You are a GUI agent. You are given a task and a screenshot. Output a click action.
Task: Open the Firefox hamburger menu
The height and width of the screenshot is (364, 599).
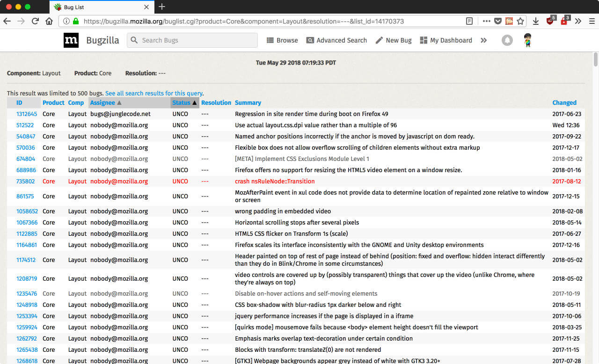[591, 21]
